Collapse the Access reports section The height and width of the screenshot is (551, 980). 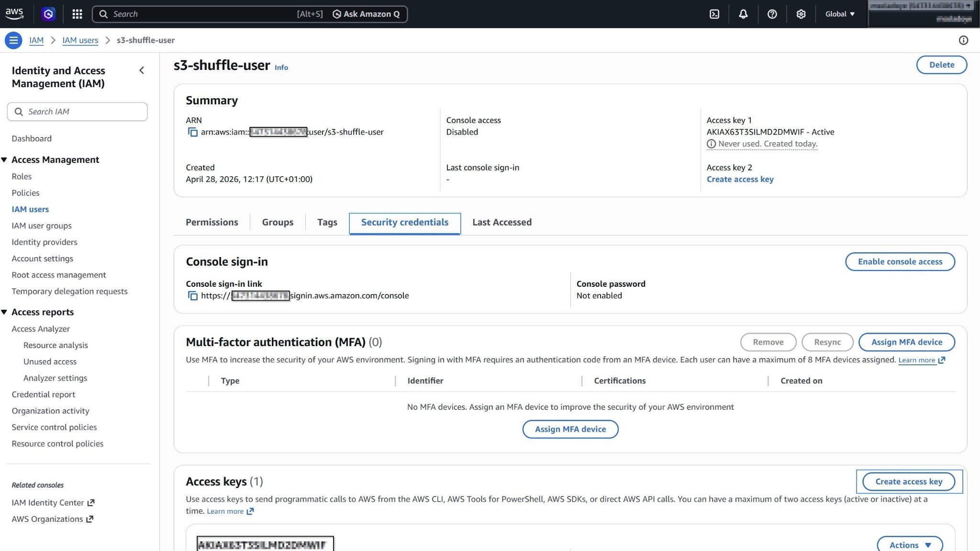coord(4,312)
